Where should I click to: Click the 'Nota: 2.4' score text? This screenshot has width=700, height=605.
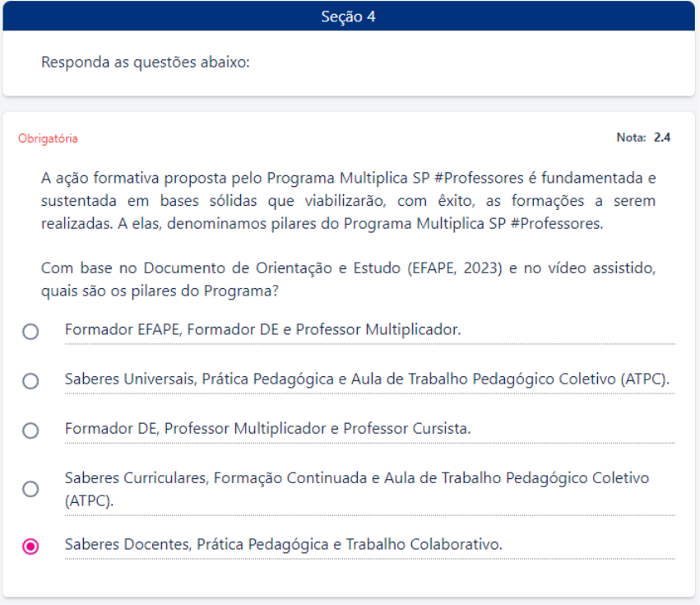(643, 137)
